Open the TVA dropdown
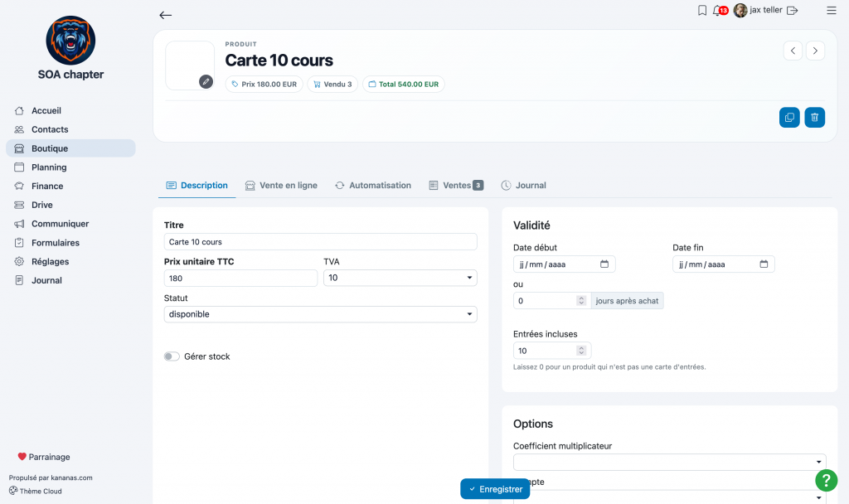 [x=400, y=278]
